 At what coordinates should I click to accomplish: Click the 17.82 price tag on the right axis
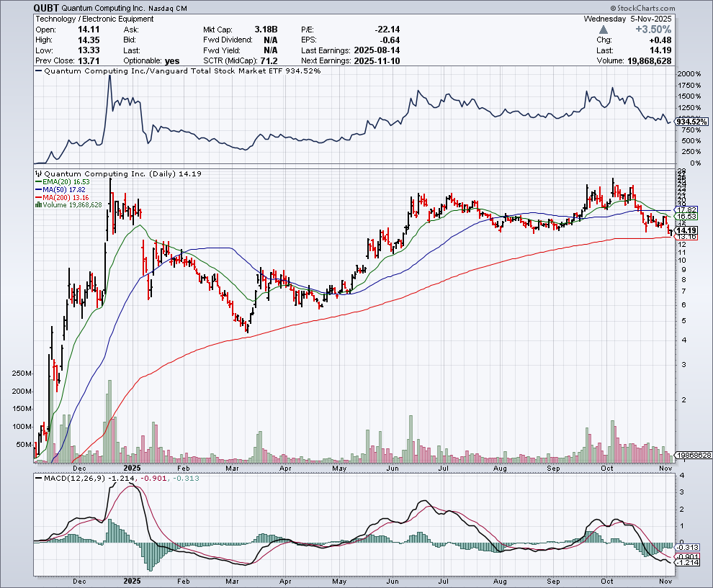[686, 210]
